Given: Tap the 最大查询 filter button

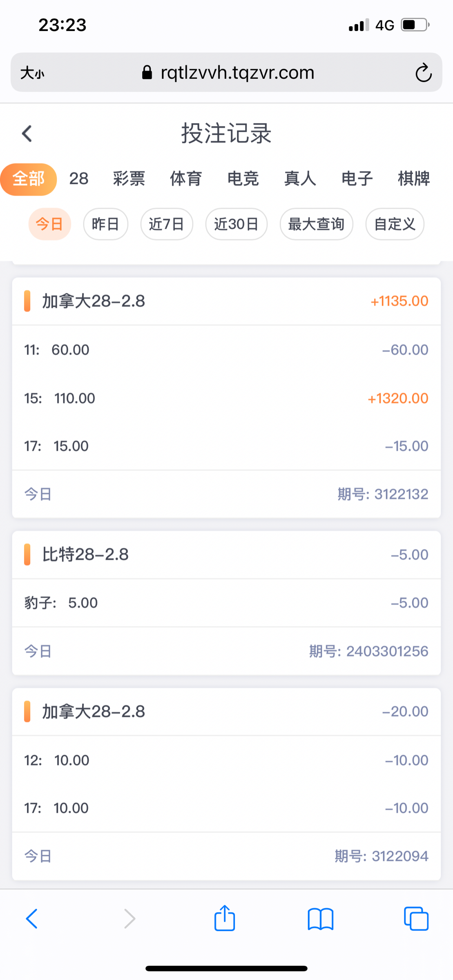Looking at the screenshot, I should [316, 224].
